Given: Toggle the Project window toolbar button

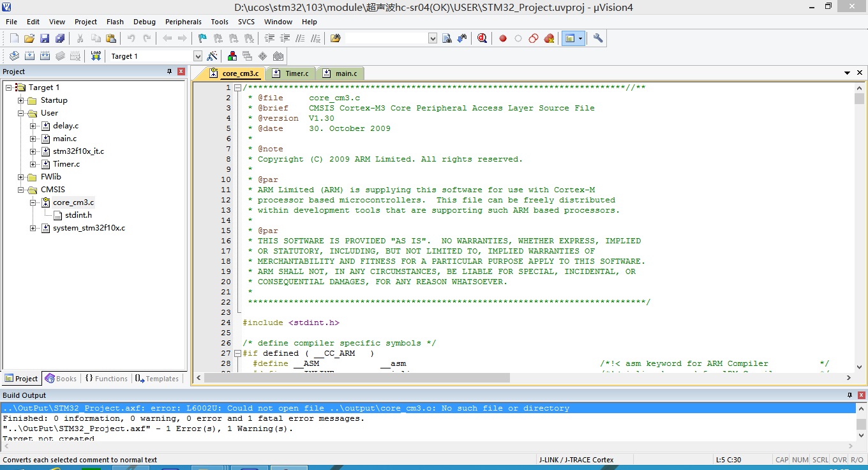Looking at the screenshot, I should [569, 38].
